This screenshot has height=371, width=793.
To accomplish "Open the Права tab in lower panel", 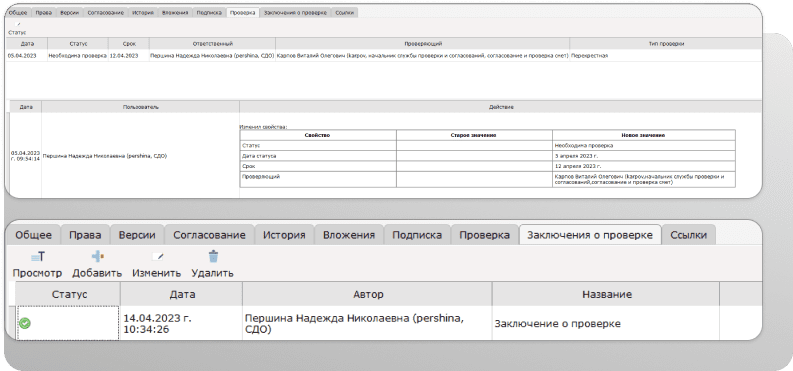I will click(x=85, y=235).
